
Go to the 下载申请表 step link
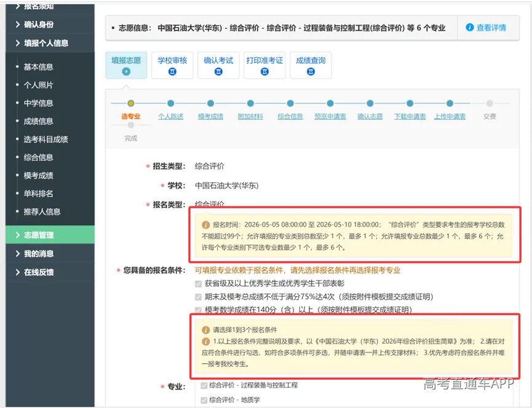pyautogui.click(x=410, y=116)
